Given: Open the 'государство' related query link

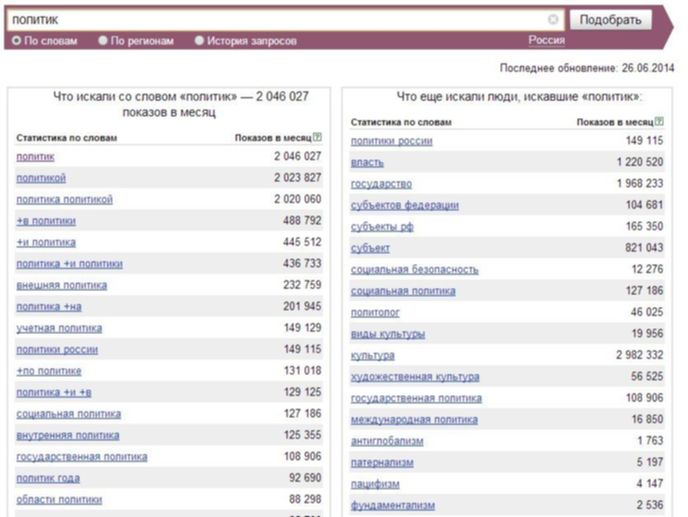Looking at the screenshot, I should pyautogui.click(x=381, y=184).
